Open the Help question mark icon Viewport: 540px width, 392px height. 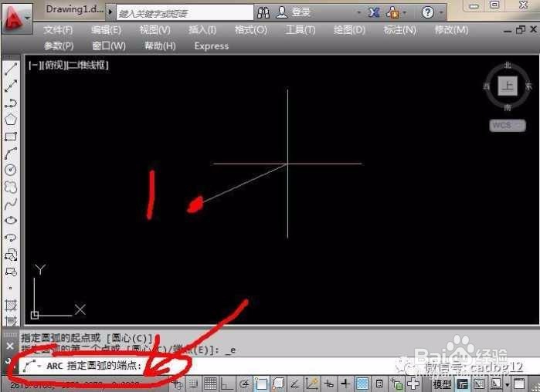[x=427, y=12]
